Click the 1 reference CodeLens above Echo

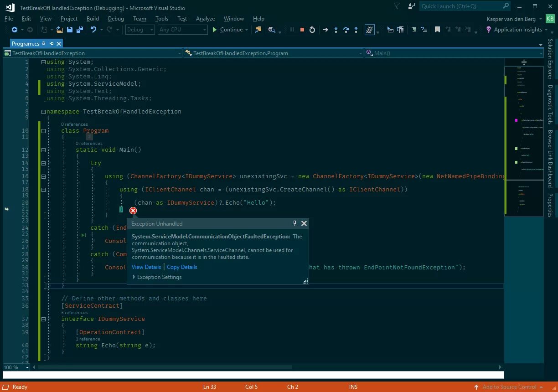pyautogui.click(x=88, y=339)
